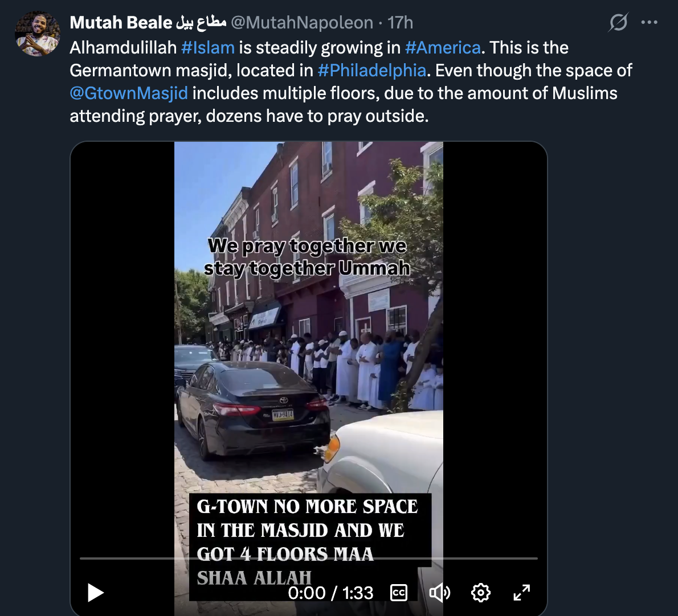Mute the video with the speaker icon
The image size is (678, 616).
coord(439,593)
